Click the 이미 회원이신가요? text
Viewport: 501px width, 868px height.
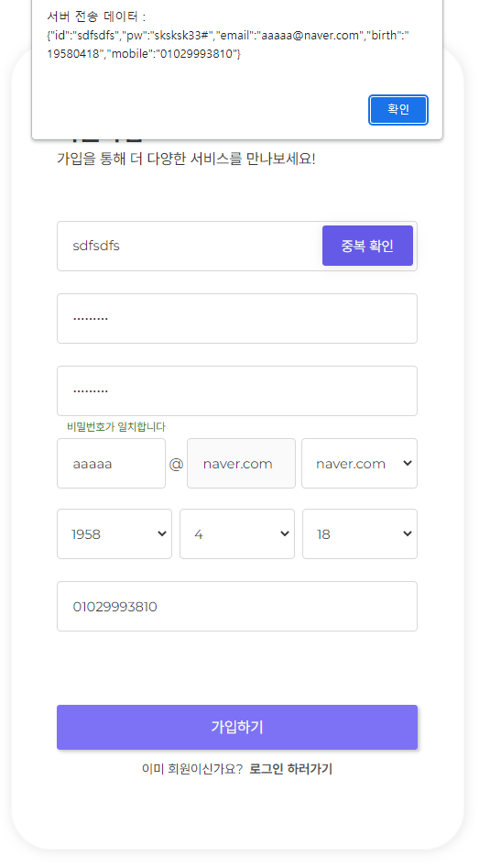[192, 769]
